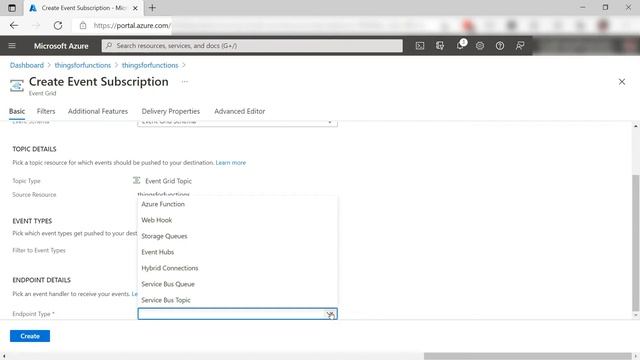Click the site lock icon in address bar
The image size is (640, 360).
click(83, 25)
